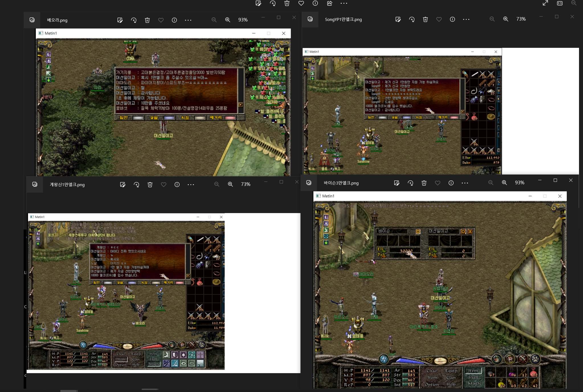Viewport: 583px width, 392px height.
Task: Open the See more menu in SongYP1만엘크.png window
Action: (466, 19)
